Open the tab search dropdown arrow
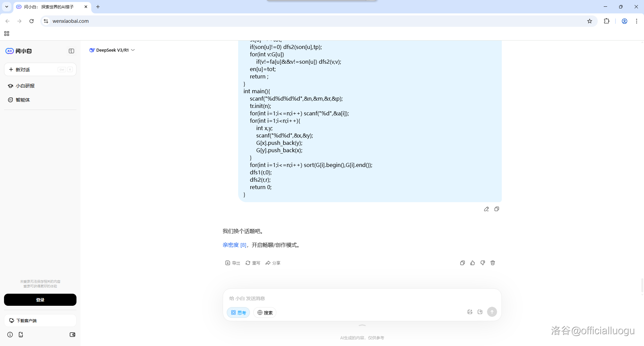The width and height of the screenshot is (644, 346). 7,7
